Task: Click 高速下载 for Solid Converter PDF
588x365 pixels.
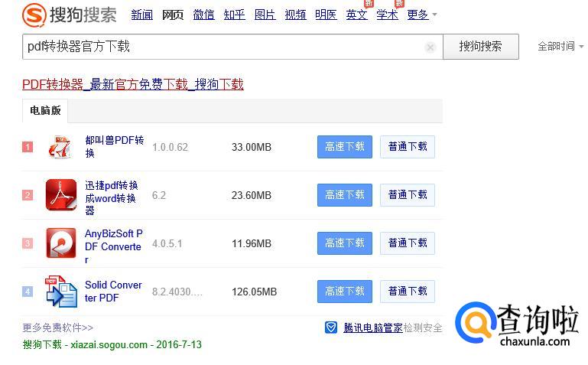Action: 345,291
